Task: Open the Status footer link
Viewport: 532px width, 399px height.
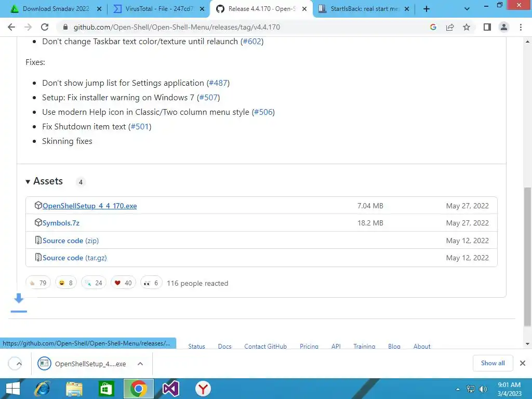Action: pyautogui.click(x=197, y=346)
